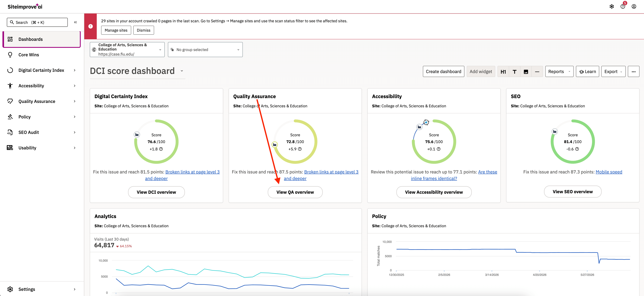Insert H1 heading widget
This screenshot has width=644, height=296.
coord(503,72)
